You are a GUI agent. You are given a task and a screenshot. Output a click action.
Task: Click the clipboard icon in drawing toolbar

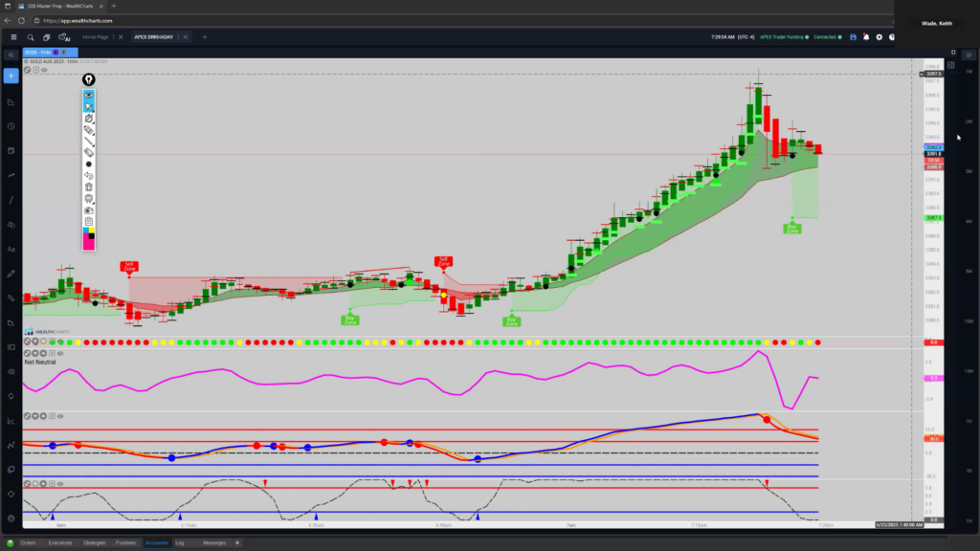[89, 222]
